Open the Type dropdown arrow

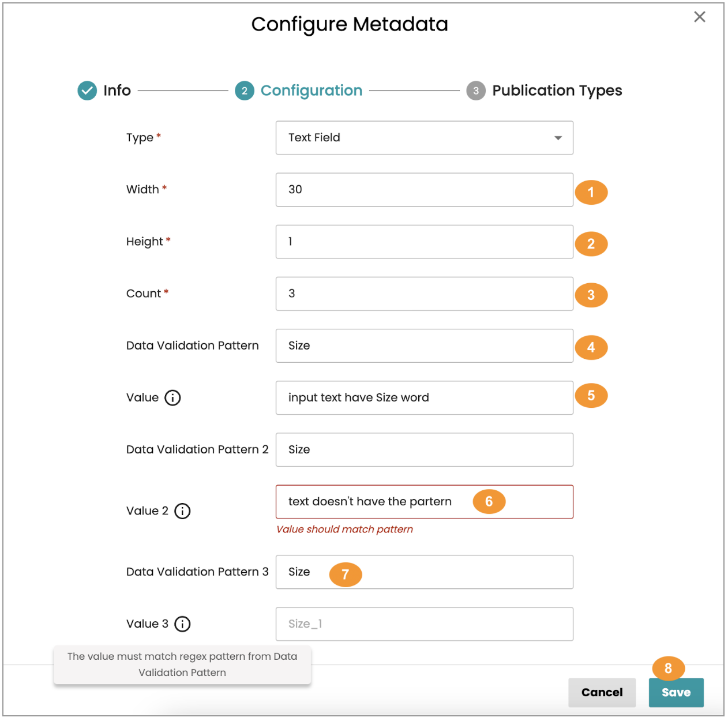[x=558, y=138]
